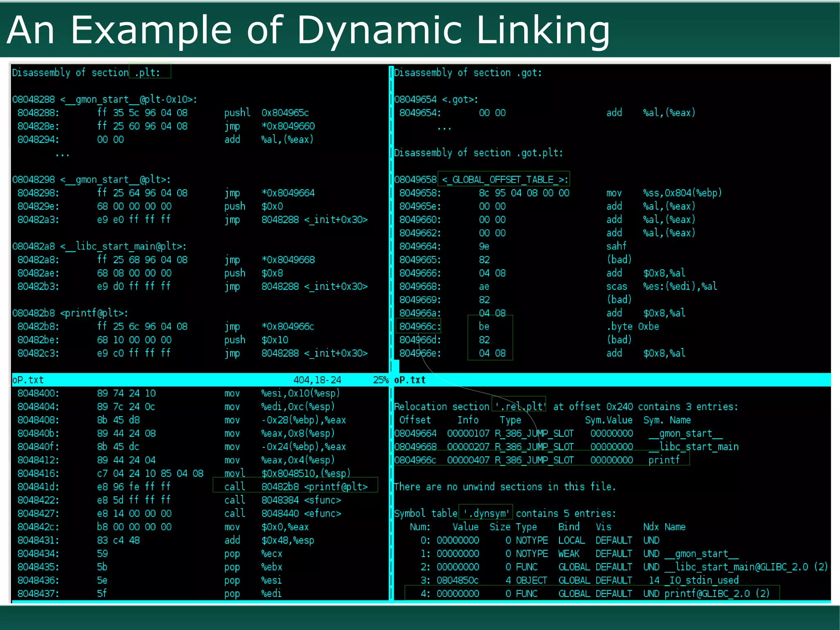840x630 pixels.
Task: Click the '08049654 <.got>:' label
Action: (436, 99)
